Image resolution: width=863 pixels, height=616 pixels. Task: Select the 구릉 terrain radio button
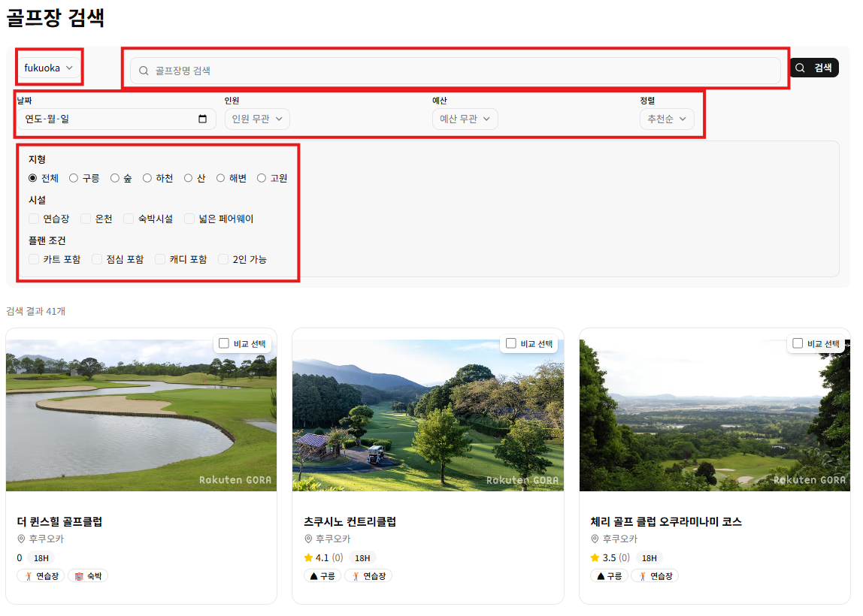point(74,178)
